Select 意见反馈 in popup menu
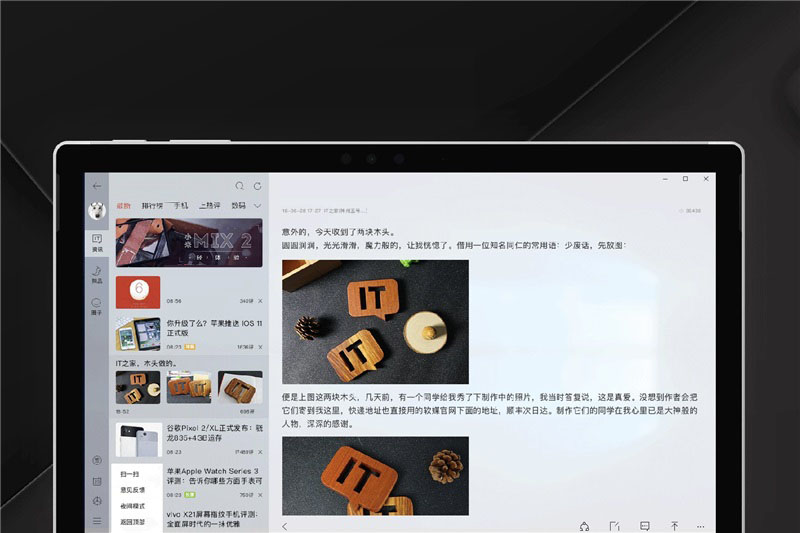 (x=133, y=490)
